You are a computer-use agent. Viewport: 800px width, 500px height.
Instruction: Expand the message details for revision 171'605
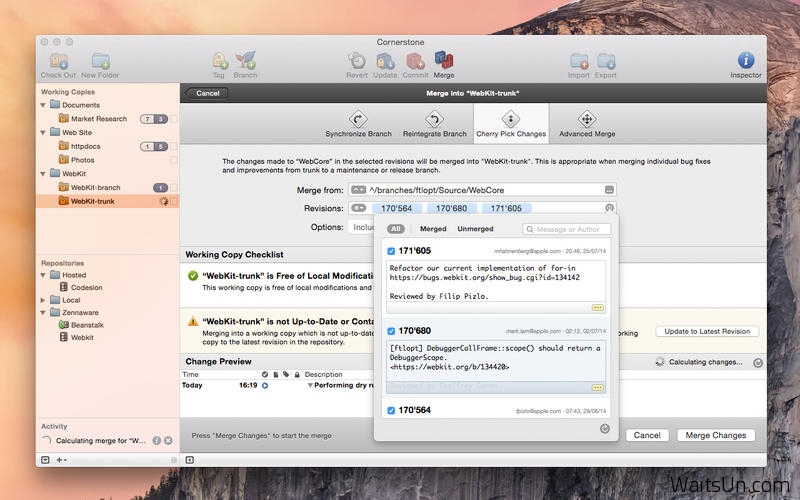pos(597,308)
